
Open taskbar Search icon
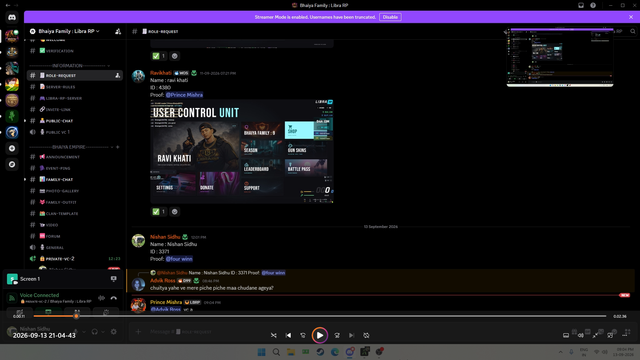coord(276,352)
